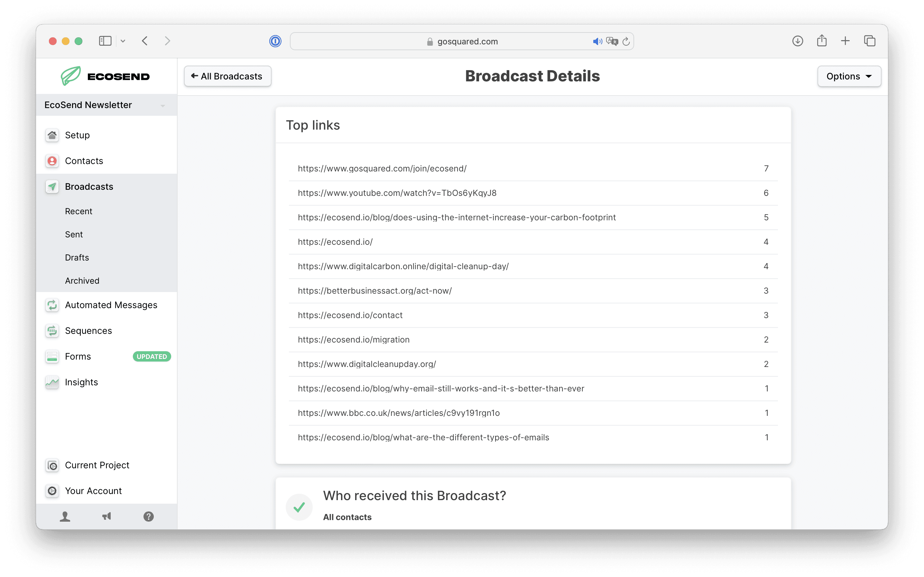Click the different-types-of-emails blog row

coord(533,437)
